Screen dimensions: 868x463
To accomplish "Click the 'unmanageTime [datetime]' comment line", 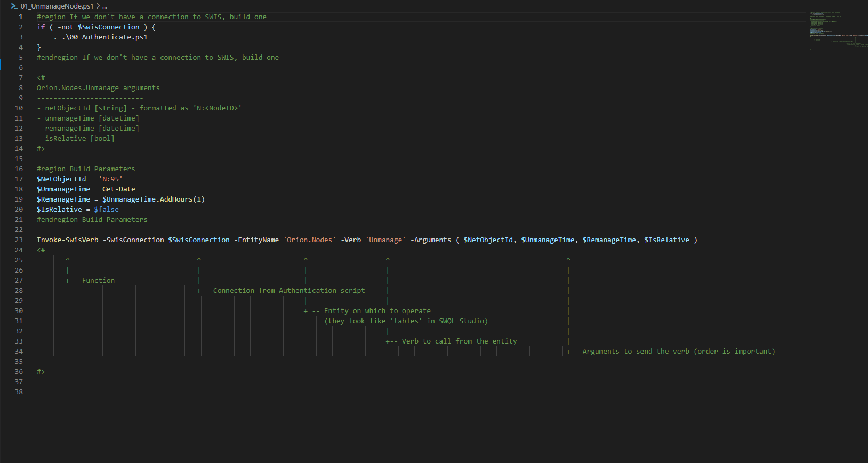I will [88, 118].
